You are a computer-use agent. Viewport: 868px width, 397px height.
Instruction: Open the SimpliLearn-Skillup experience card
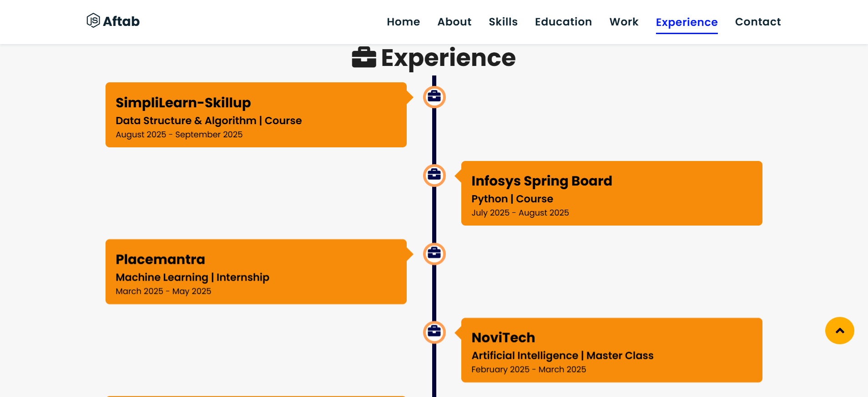click(256, 115)
